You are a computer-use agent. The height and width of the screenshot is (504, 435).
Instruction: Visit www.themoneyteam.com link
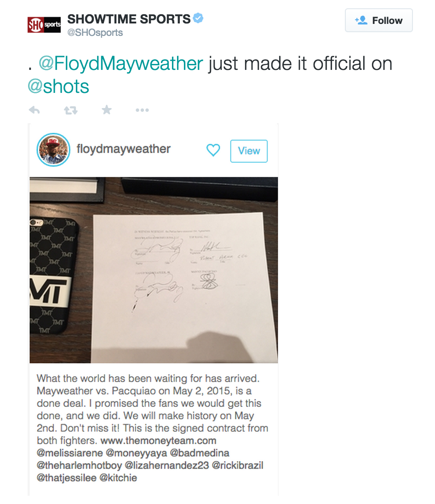(x=158, y=441)
